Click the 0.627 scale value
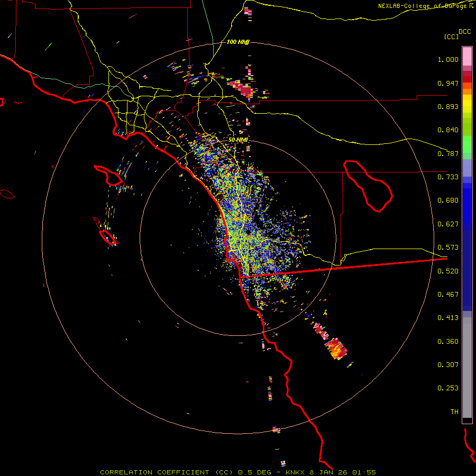The image size is (476, 476). coord(448,224)
